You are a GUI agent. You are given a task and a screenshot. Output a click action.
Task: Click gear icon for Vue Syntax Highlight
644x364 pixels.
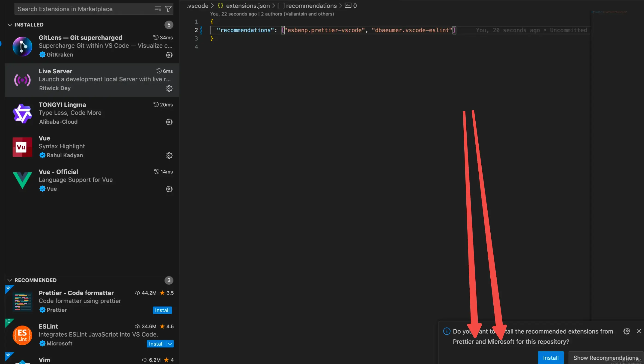[x=169, y=155]
